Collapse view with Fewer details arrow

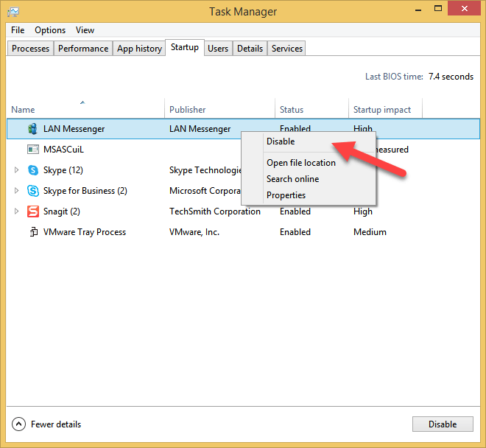pos(18,424)
